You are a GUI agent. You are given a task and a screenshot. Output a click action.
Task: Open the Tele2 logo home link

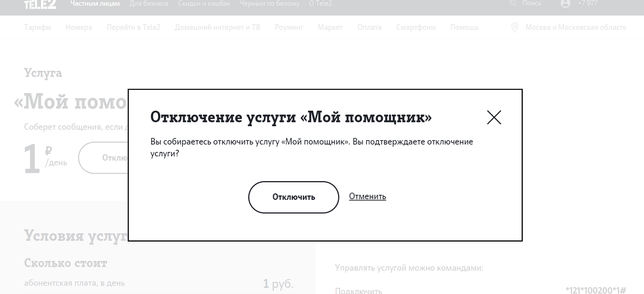point(40,4)
